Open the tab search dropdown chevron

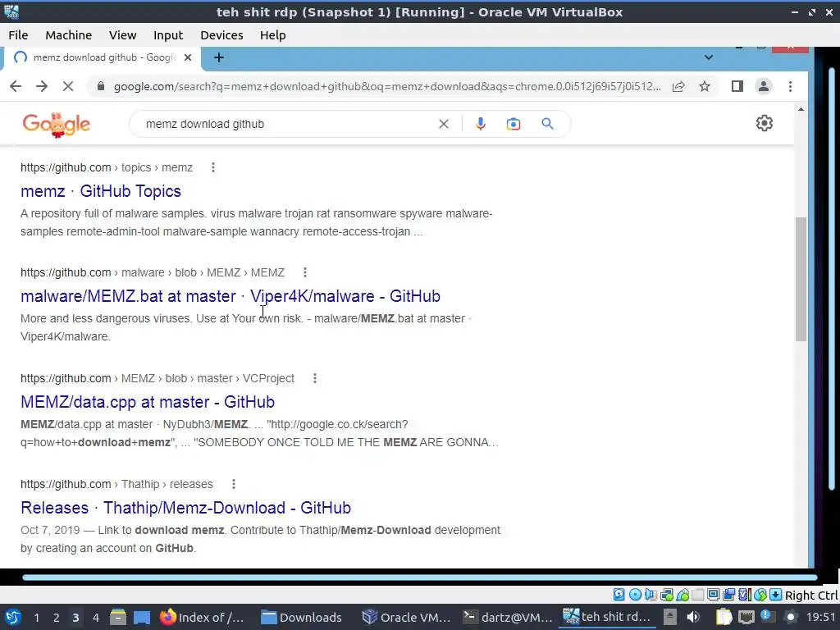708,57
